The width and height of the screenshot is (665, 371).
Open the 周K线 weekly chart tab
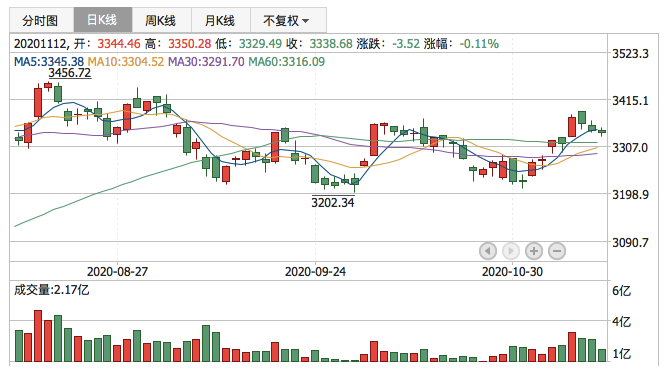(161, 20)
